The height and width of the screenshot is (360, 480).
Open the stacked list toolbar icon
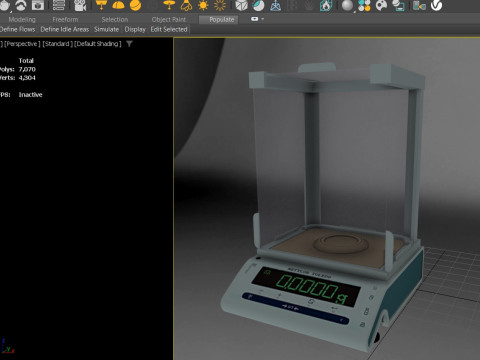pyautogui.click(x=59, y=5)
